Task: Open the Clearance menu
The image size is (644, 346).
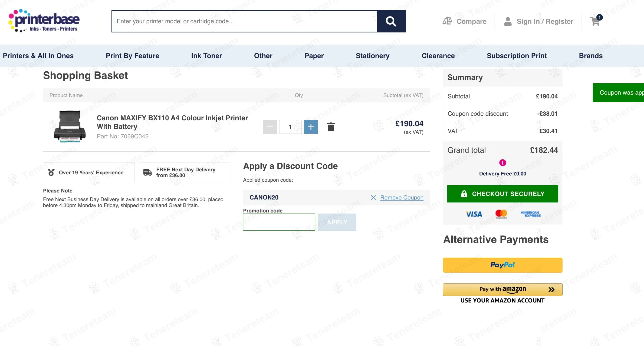Action: 438,56
